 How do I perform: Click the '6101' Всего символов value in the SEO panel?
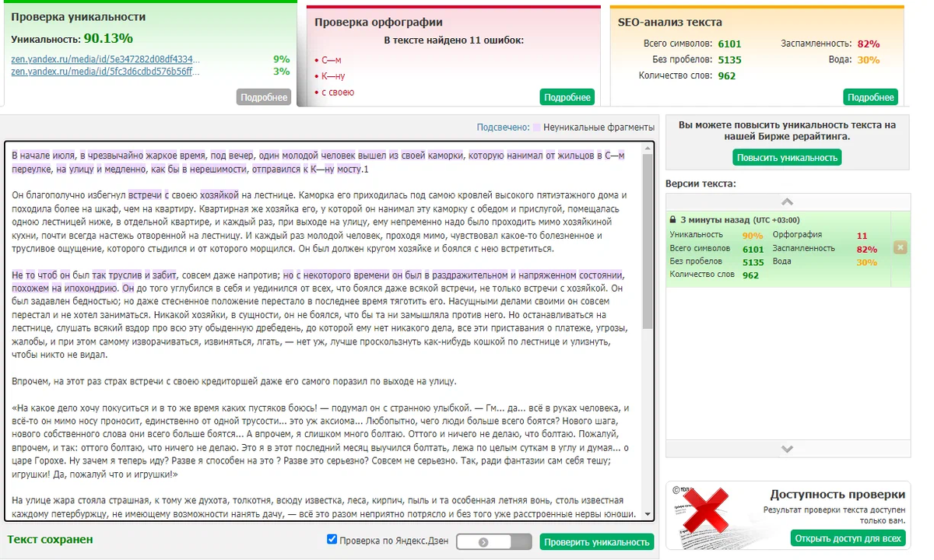coord(729,44)
